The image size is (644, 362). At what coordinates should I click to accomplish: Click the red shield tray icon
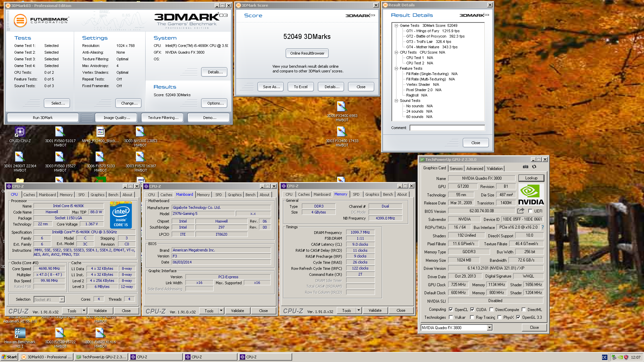click(626, 357)
